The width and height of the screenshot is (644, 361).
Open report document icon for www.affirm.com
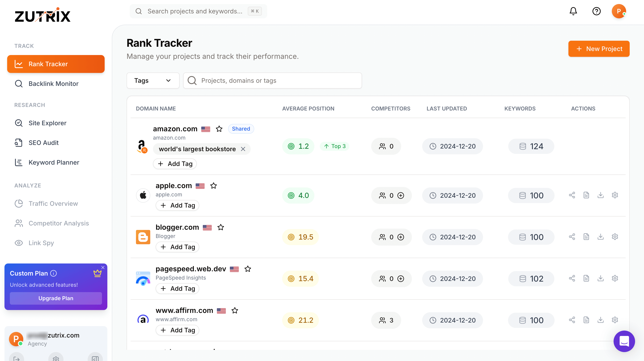(x=586, y=320)
